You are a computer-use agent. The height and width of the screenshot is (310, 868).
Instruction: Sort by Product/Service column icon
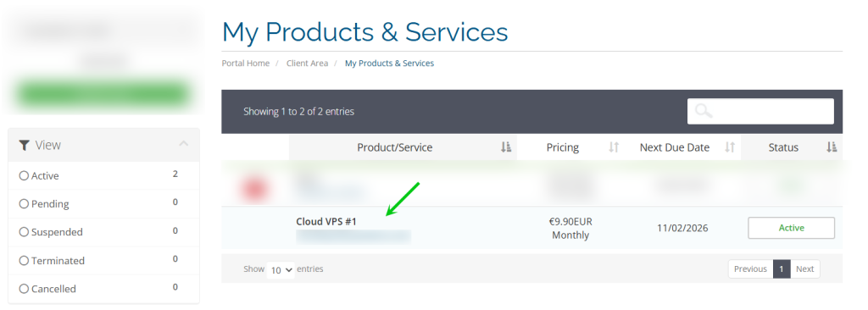click(x=506, y=147)
